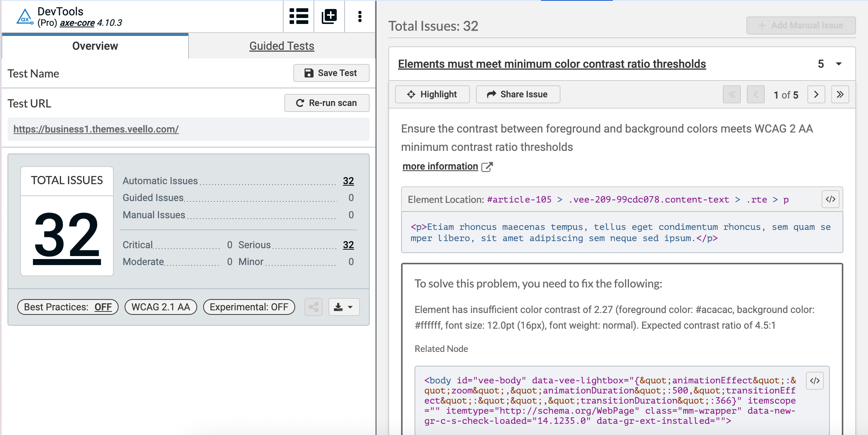
Task: Open the axe-core version link
Action: click(x=77, y=23)
